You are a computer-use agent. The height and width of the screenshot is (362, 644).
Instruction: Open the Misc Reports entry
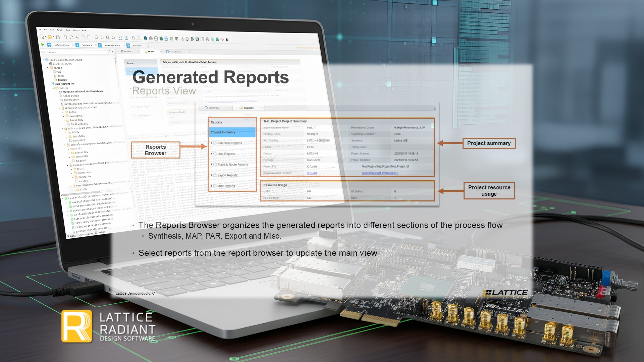pos(226,186)
